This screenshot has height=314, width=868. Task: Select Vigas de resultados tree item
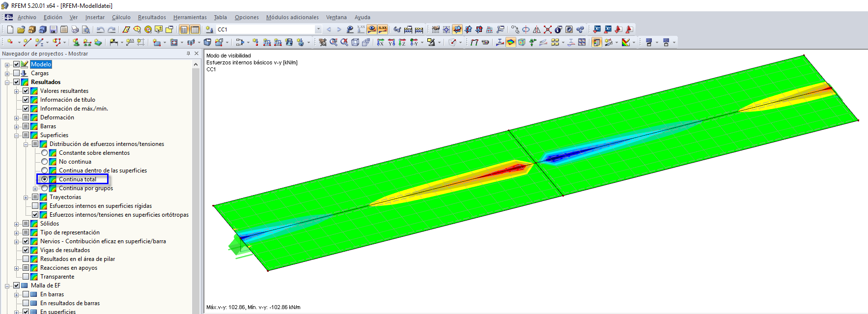coord(65,250)
